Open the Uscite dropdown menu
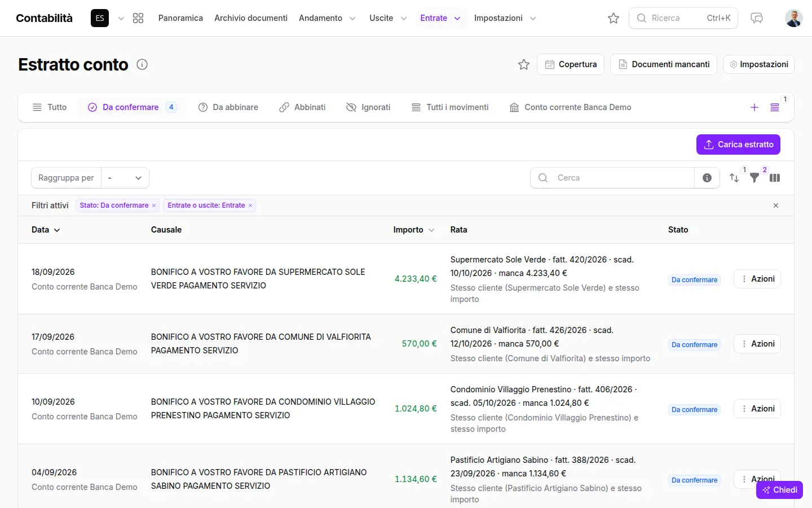The height and width of the screenshot is (508, 812). click(388, 18)
